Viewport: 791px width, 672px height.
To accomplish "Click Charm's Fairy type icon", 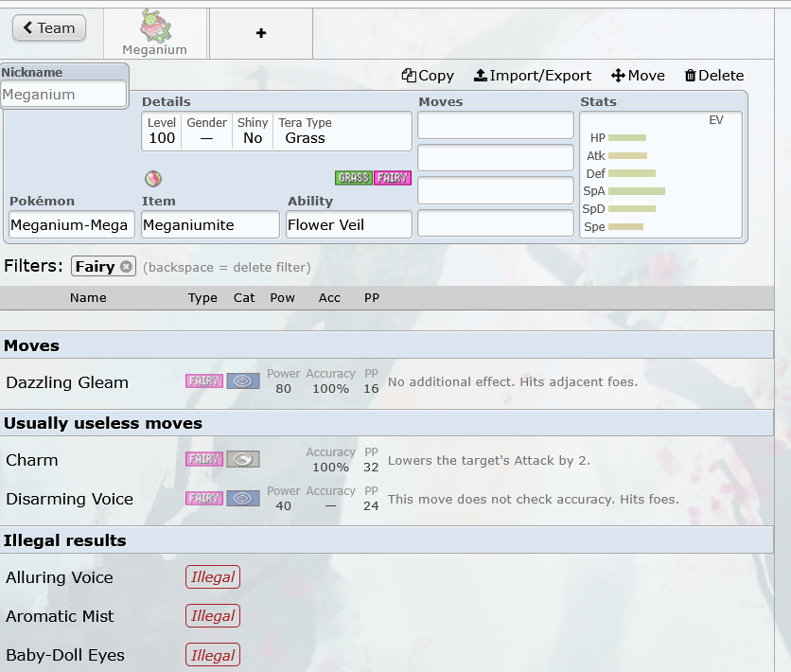I will (x=203, y=459).
